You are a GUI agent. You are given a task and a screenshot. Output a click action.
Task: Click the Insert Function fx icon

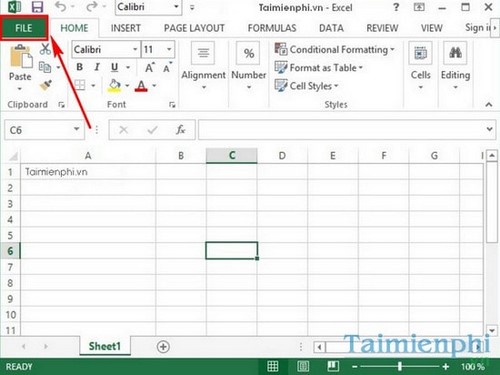pyautogui.click(x=180, y=130)
